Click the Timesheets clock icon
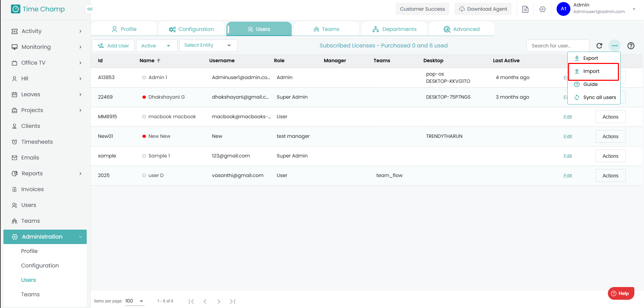The height and width of the screenshot is (308, 644). click(x=14, y=142)
